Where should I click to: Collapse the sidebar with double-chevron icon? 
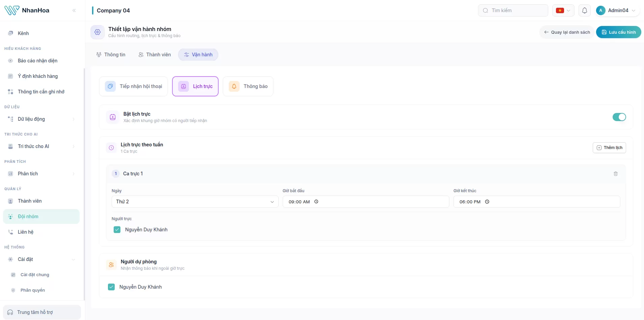pos(74,10)
